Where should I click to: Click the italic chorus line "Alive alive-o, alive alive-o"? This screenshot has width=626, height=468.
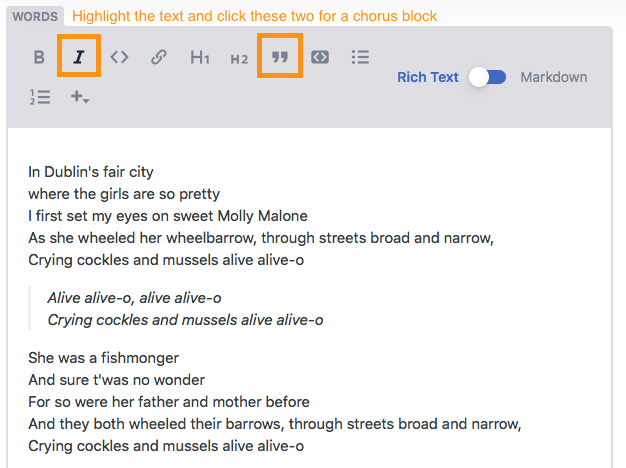(134, 298)
